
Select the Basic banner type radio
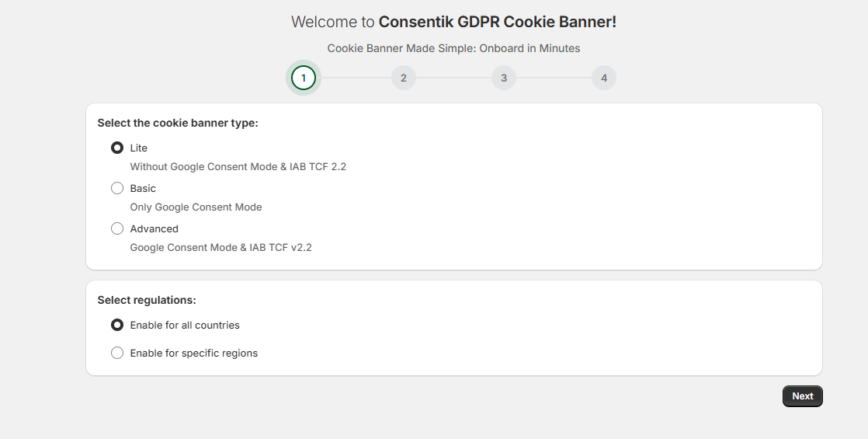click(x=117, y=188)
